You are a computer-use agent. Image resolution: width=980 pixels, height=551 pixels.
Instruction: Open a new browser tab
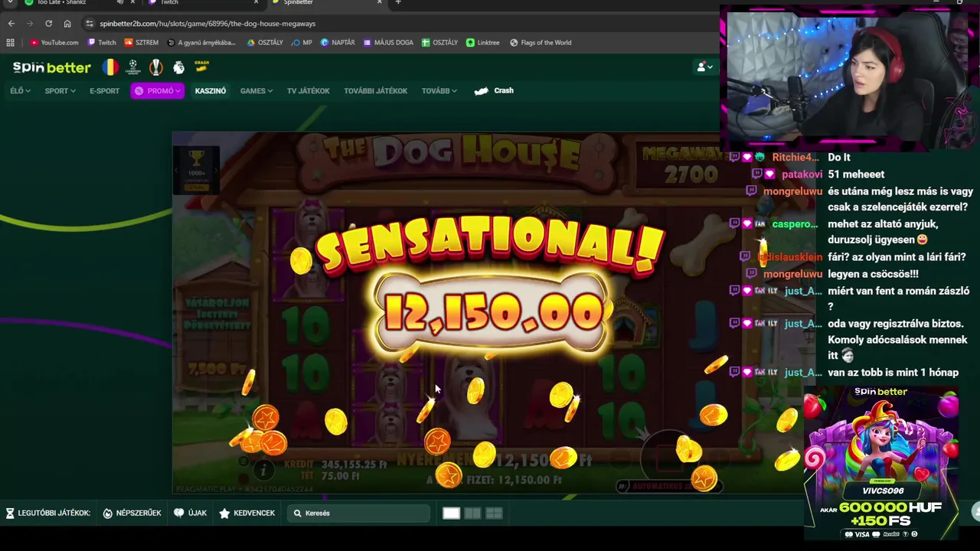(397, 2)
